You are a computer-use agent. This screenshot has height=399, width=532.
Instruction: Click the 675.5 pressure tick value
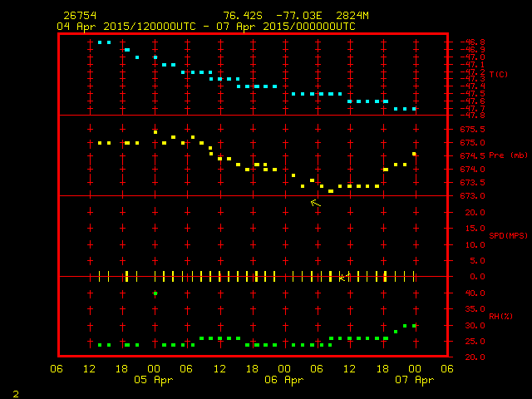click(473, 130)
